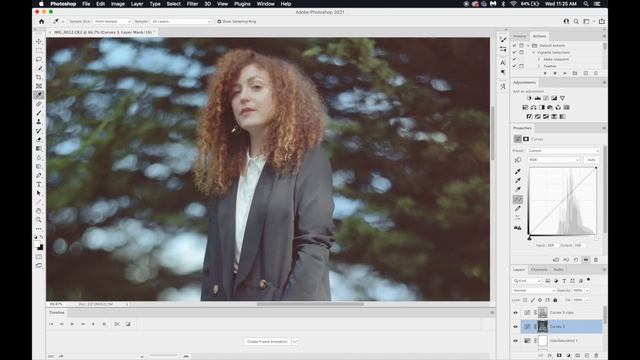Open the Spotlight search in macOS menu bar
Screen dimensions: 640x360
point(586,4)
